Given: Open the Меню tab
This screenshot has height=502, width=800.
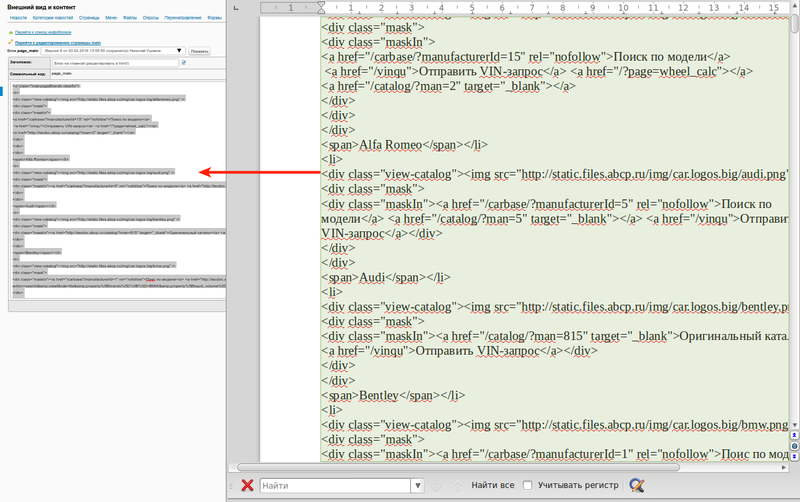Looking at the screenshot, I should (x=111, y=18).
